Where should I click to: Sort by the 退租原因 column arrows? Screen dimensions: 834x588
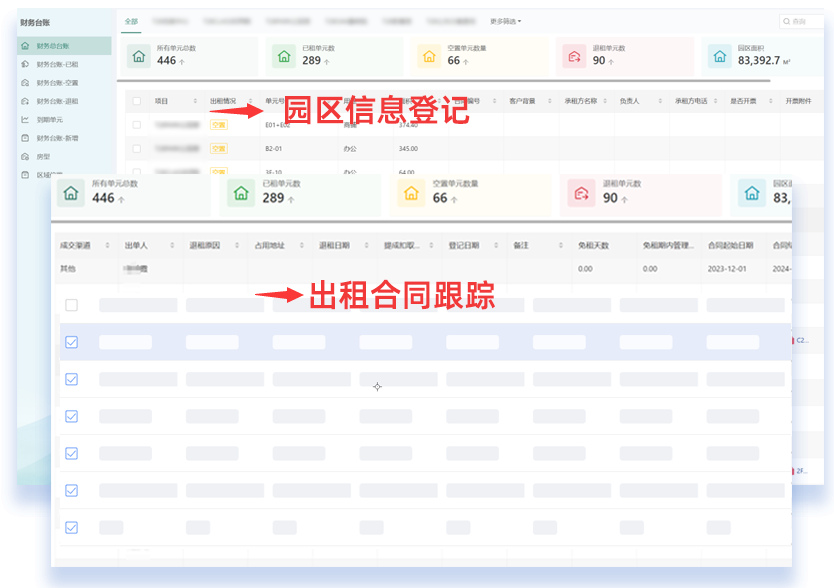tap(237, 245)
